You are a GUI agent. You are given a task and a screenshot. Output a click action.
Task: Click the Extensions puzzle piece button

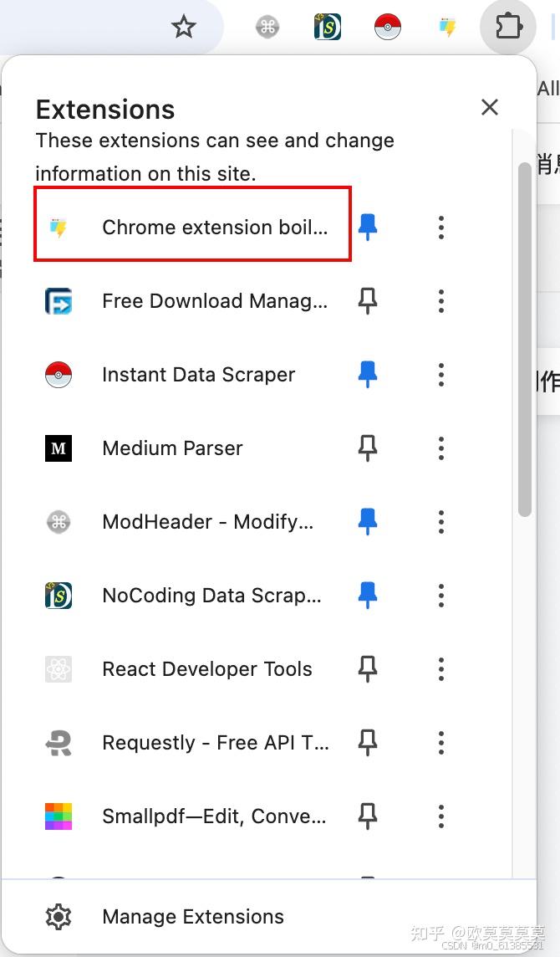pyautogui.click(x=508, y=27)
